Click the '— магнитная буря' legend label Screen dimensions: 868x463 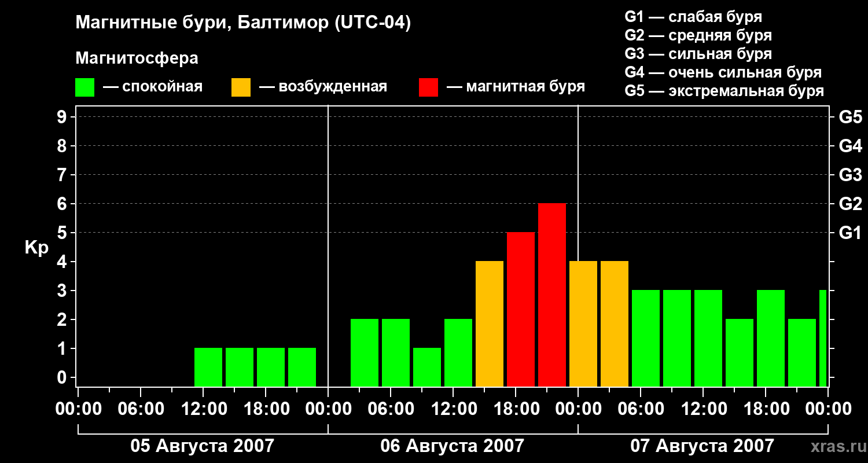click(516, 87)
